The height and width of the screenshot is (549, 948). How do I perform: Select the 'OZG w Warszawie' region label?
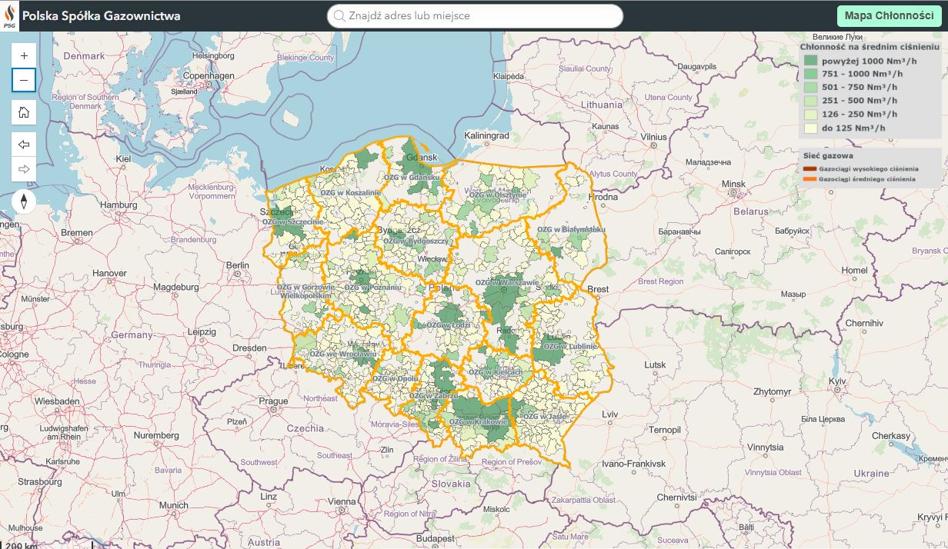pos(507,282)
